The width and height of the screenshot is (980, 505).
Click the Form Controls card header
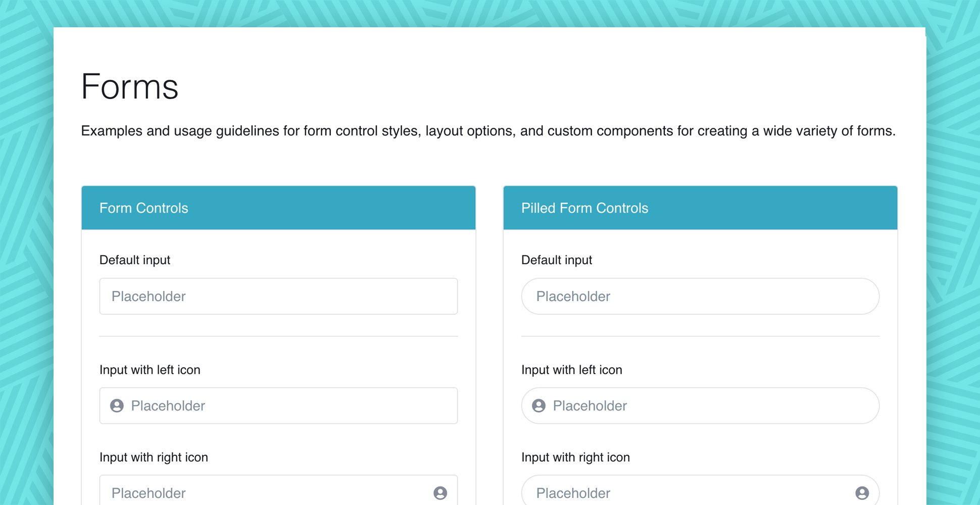coord(278,208)
